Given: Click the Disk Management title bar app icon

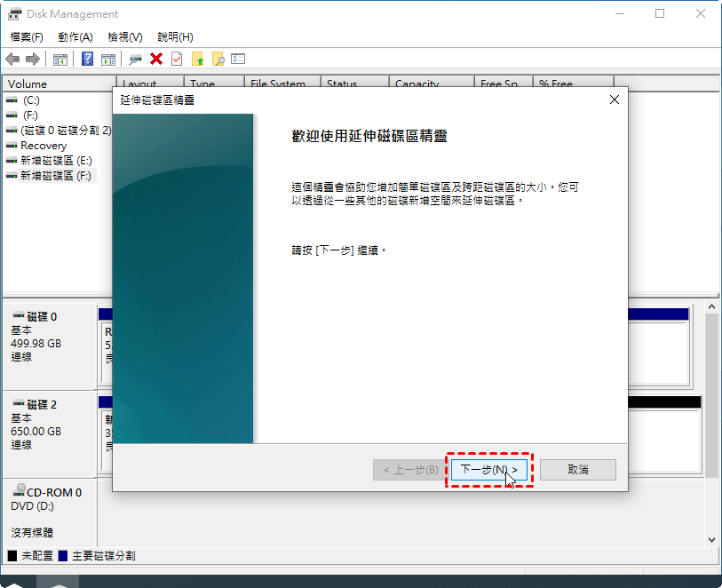Looking at the screenshot, I should pyautogui.click(x=15, y=14).
